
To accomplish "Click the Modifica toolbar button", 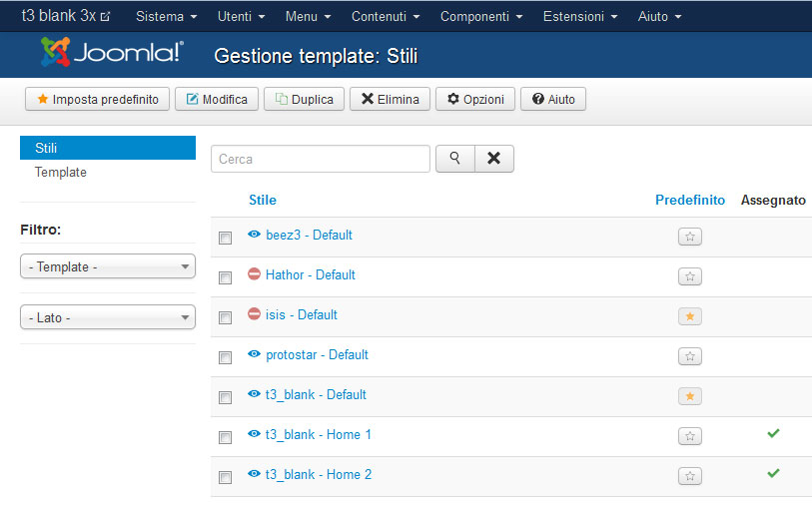I will 217,99.
